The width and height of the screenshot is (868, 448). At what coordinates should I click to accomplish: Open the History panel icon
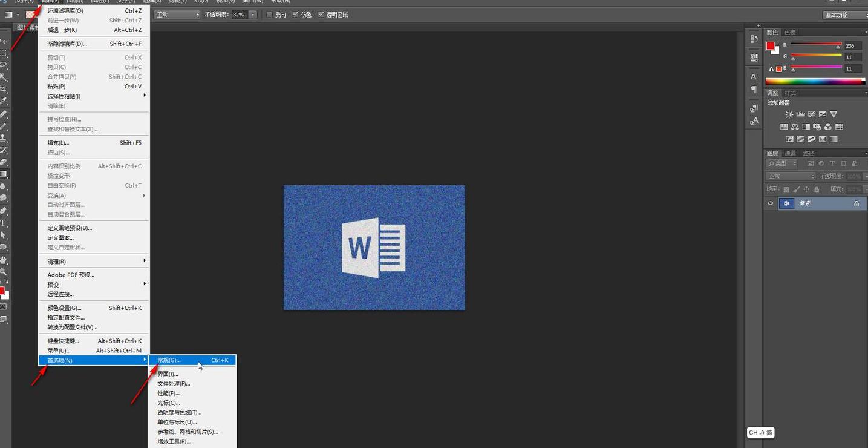coord(754,39)
